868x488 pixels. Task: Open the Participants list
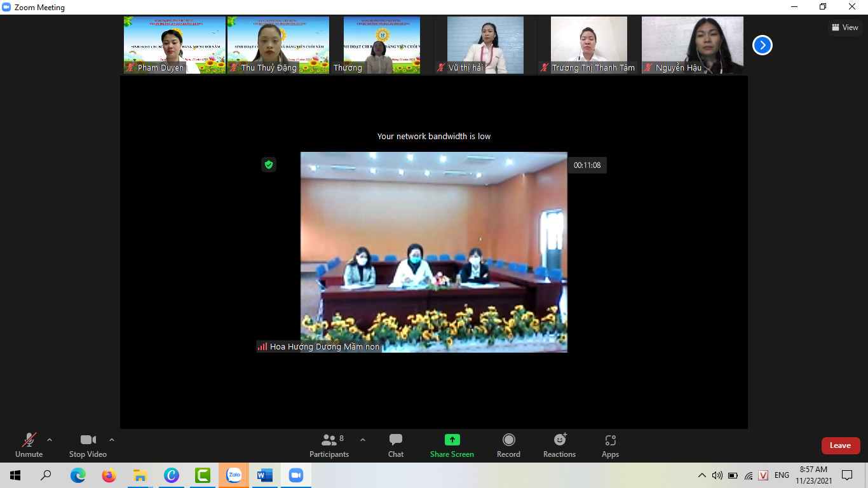click(x=329, y=445)
